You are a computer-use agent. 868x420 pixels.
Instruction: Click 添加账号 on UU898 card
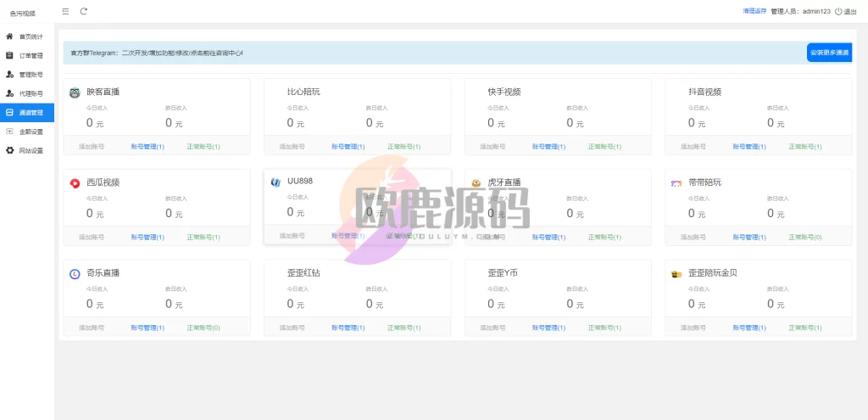point(292,236)
